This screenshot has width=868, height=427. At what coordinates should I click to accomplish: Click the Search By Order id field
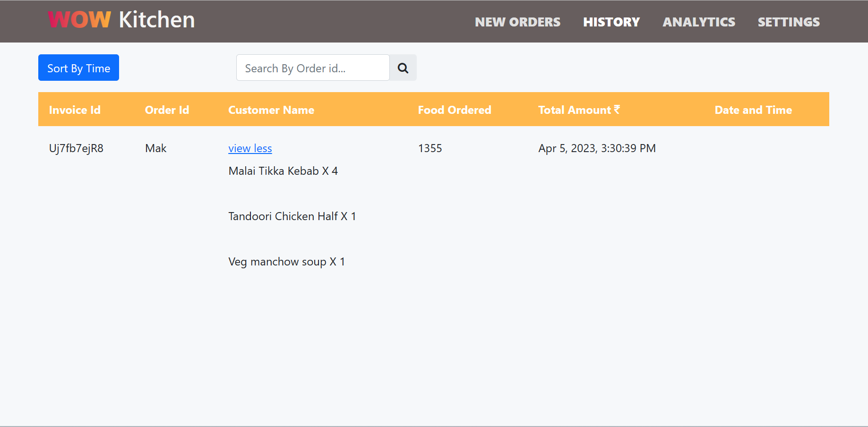312,68
